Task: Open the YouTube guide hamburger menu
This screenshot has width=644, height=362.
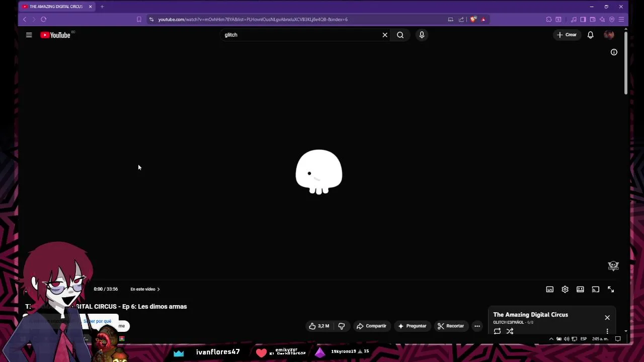Action: click(x=29, y=35)
